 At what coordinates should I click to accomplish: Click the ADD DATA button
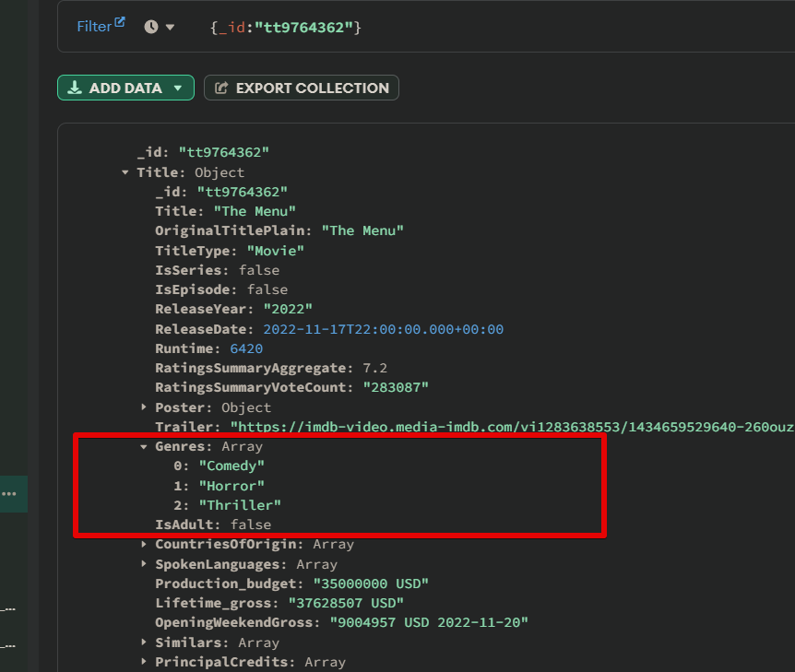pos(125,88)
